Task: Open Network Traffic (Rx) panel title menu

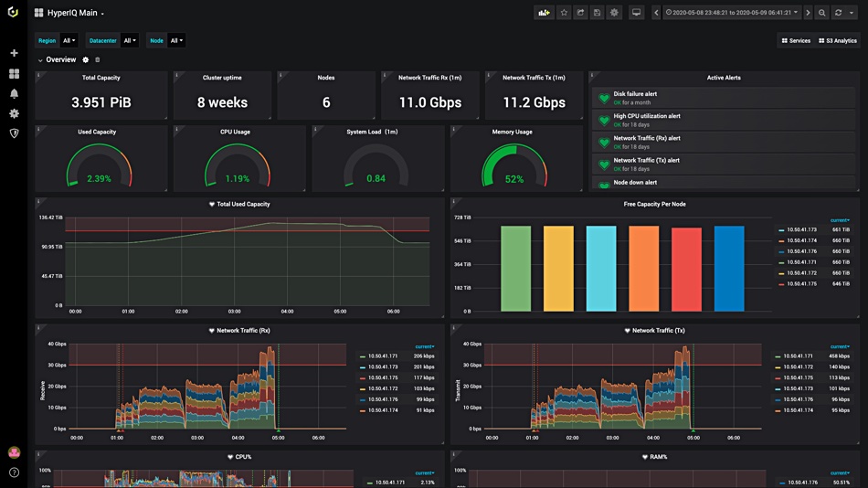Action: [239, 331]
